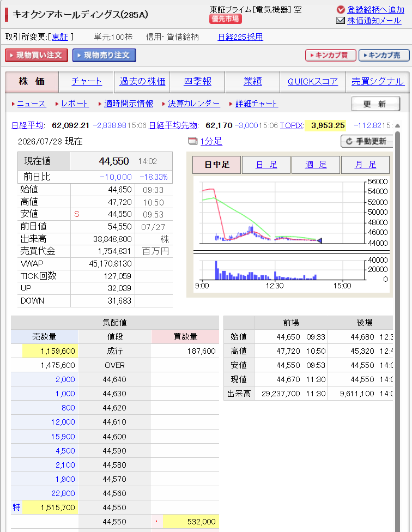412x532 pixels.
Task: Click the current price marker triangle on the chart
Action: (x=319, y=240)
